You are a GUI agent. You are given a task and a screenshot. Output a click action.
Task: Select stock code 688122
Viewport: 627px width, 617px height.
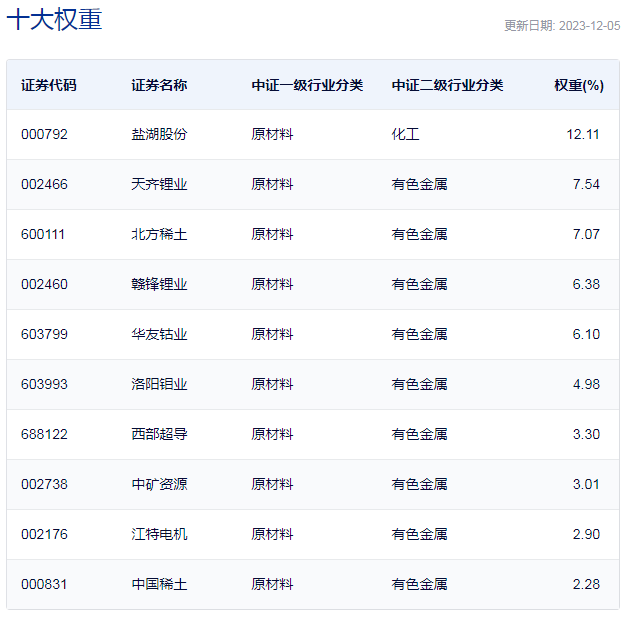click(x=44, y=434)
